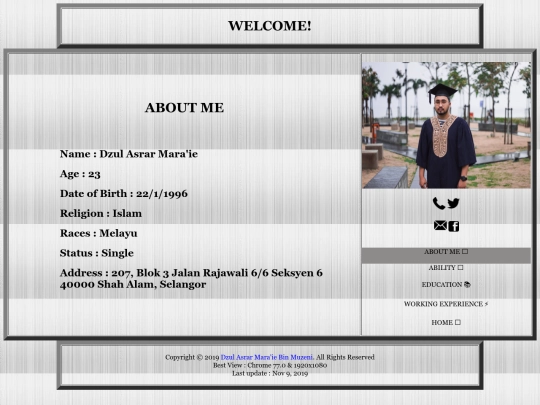
Task: Select 'Name : Dzul Asrar Mara'ie' line
Action: click(129, 154)
